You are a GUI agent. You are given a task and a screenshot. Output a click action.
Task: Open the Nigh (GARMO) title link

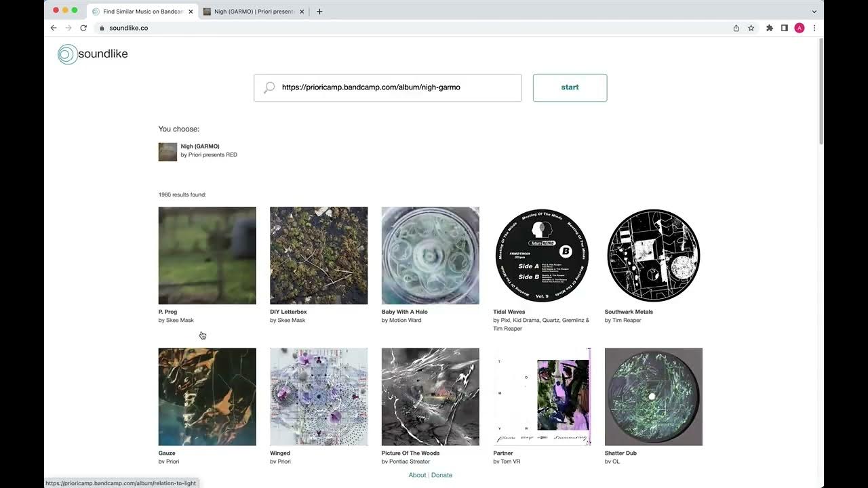point(200,146)
